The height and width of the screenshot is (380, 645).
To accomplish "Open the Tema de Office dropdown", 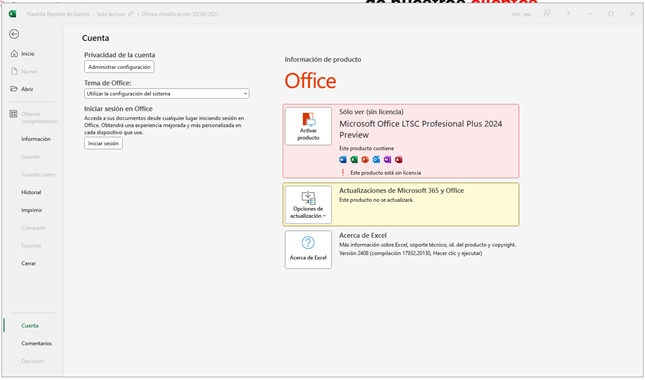I will pos(167,94).
